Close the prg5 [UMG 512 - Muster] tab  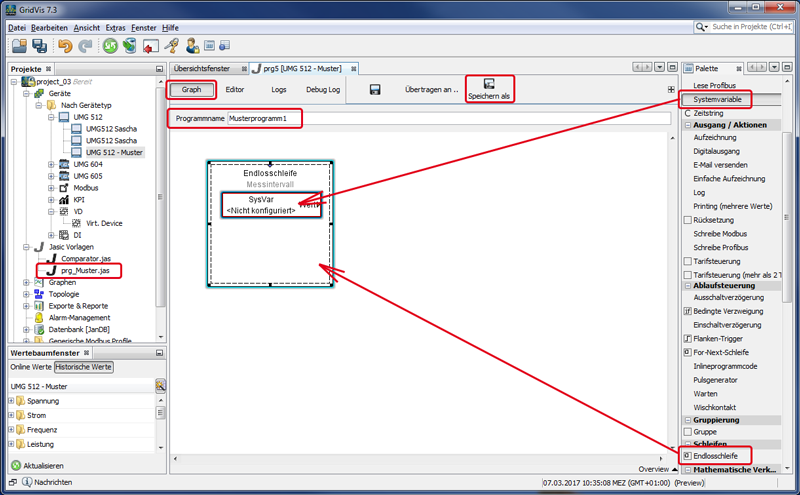coord(354,68)
